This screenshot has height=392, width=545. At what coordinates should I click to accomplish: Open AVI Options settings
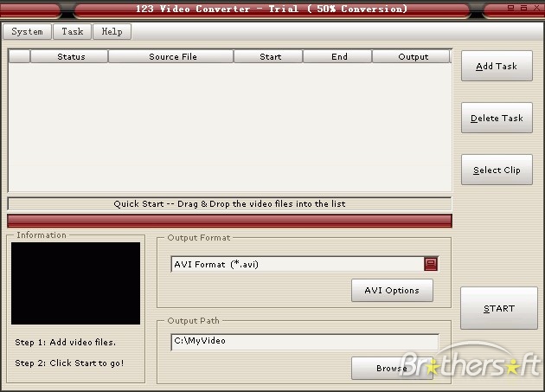tap(392, 290)
